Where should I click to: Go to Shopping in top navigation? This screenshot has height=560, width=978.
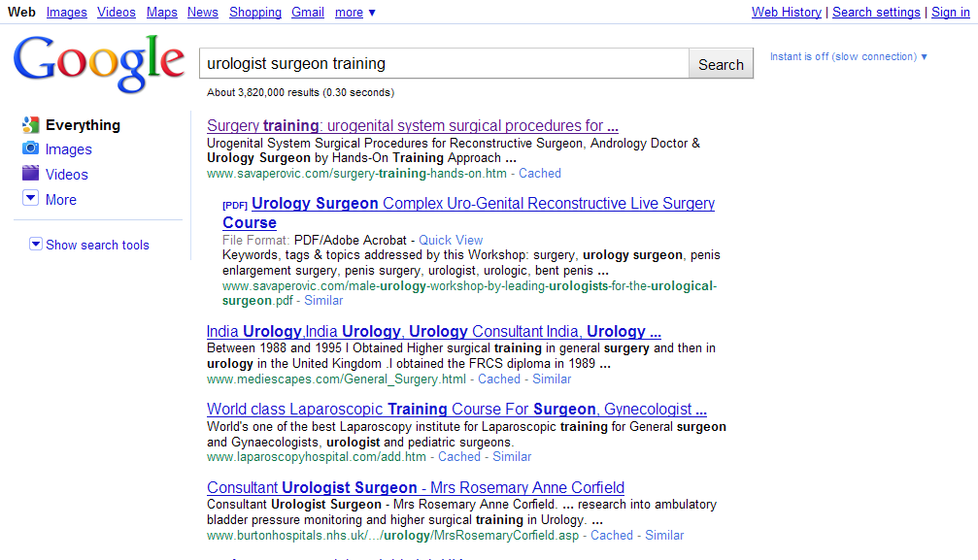point(254,13)
